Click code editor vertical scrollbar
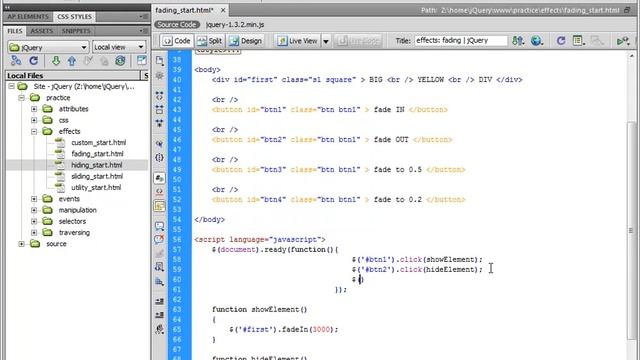Screen dimensions: 640x360 click(x=631, y=230)
